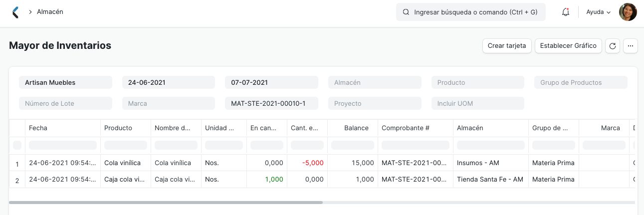Click the Crear tarjeta button
The height and width of the screenshot is (215, 644).
pos(507,46)
